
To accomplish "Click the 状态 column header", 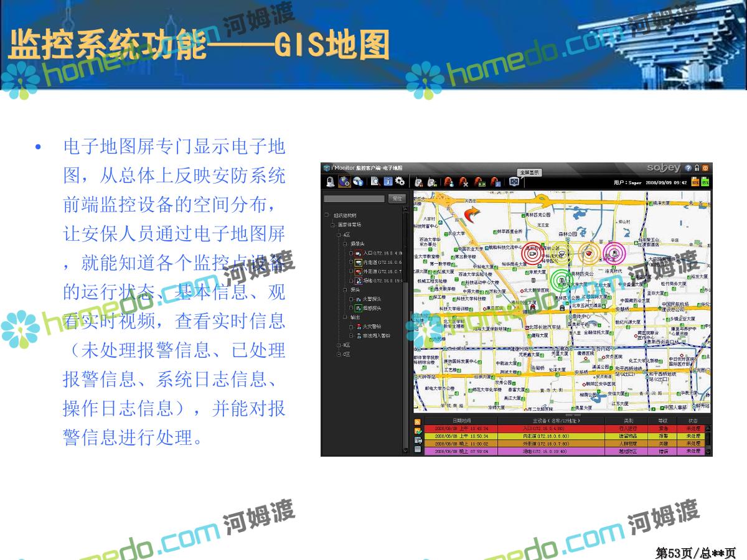I will pos(692,421).
